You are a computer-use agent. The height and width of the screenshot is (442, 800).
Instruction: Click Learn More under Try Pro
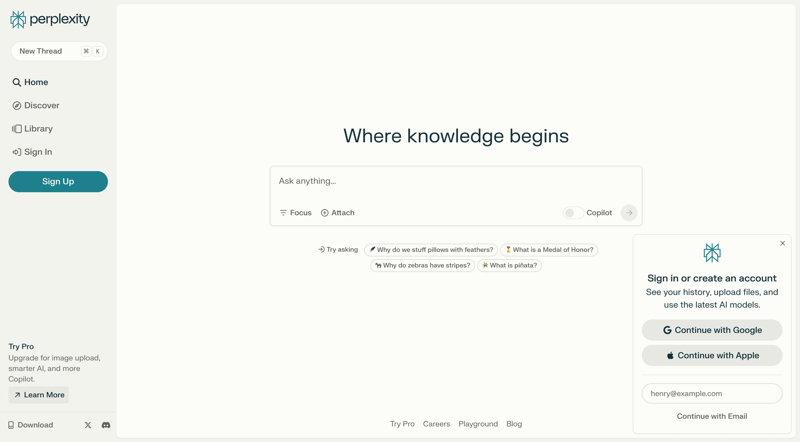[x=39, y=395]
